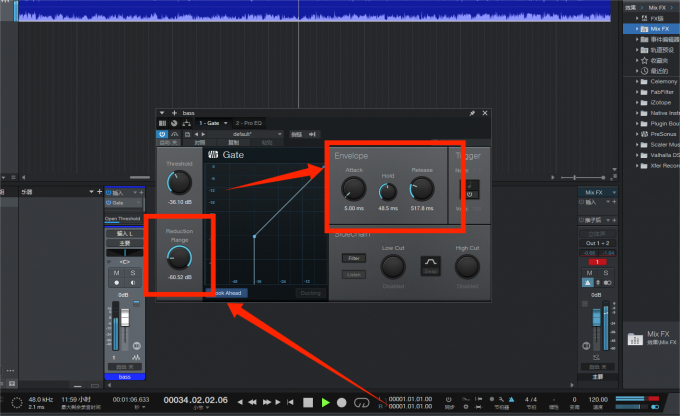
Task: Enable the Look Ahead button
Action: [x=227, y=293]
